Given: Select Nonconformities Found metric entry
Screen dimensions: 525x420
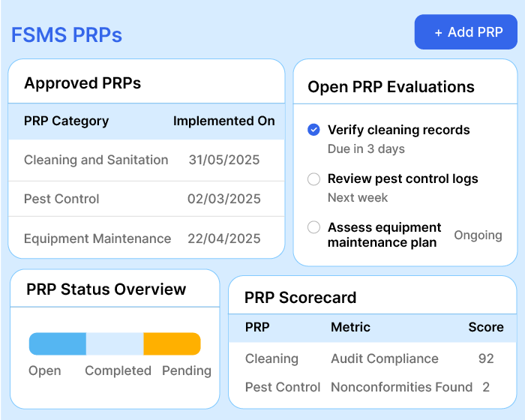Looking at the screenshot, I should (401, 387).
